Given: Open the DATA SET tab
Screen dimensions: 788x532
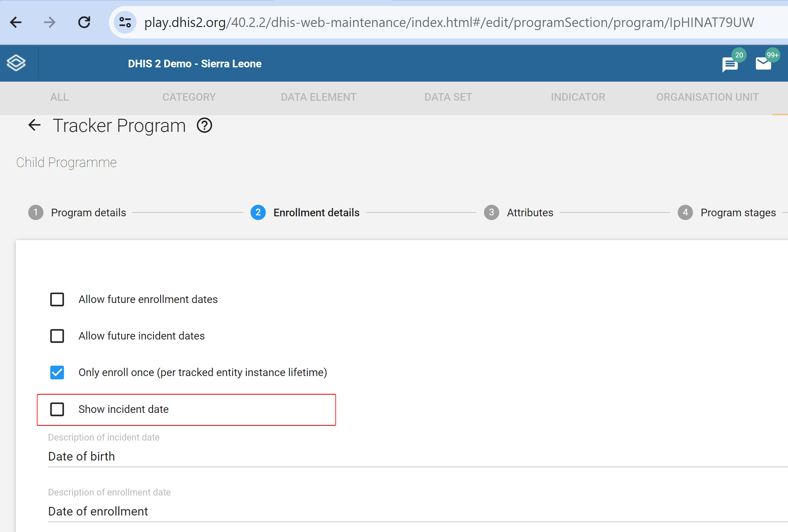Looking at the screenshot, I should pos(448,97).
